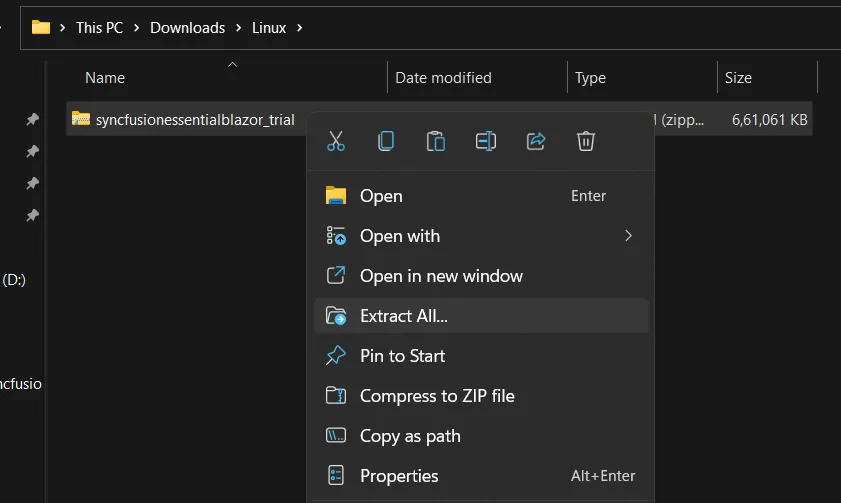Click the Linux breadcrumb segment

coord(269,28)
